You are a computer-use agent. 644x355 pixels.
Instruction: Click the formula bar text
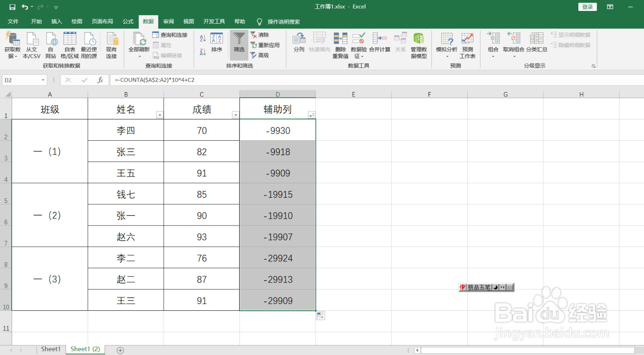155,80
